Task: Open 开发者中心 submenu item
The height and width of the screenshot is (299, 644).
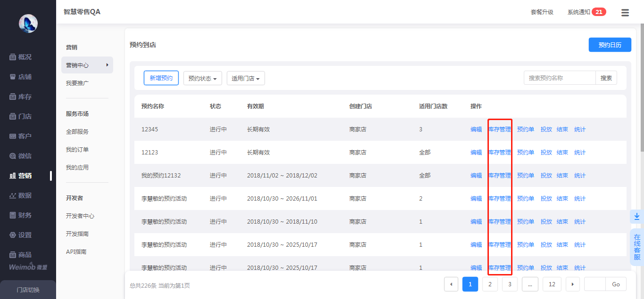Action: pos(80,216)
